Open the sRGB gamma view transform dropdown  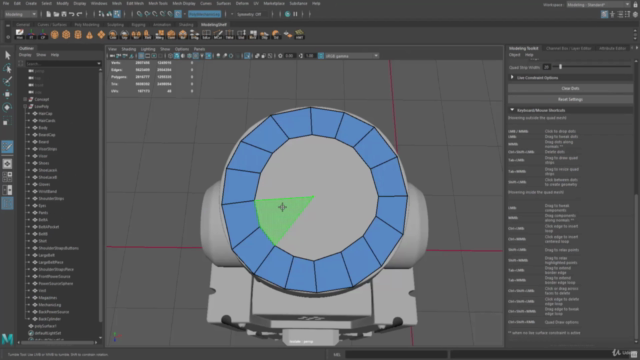pos(352,56)
